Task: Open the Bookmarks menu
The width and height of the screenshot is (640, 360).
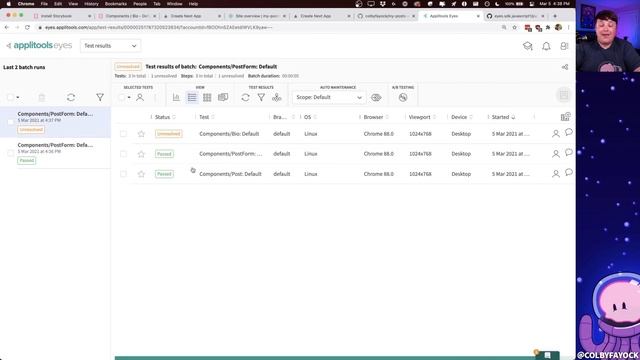Action: 116,4
